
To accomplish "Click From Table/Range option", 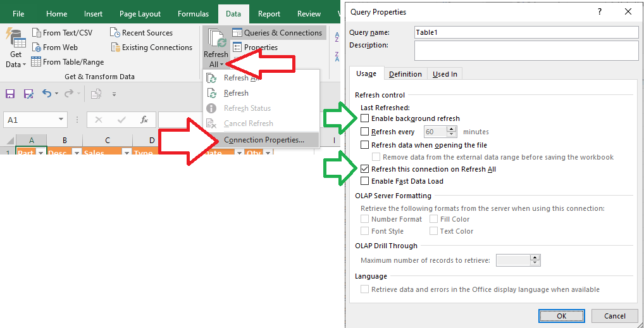I will 68,62.
